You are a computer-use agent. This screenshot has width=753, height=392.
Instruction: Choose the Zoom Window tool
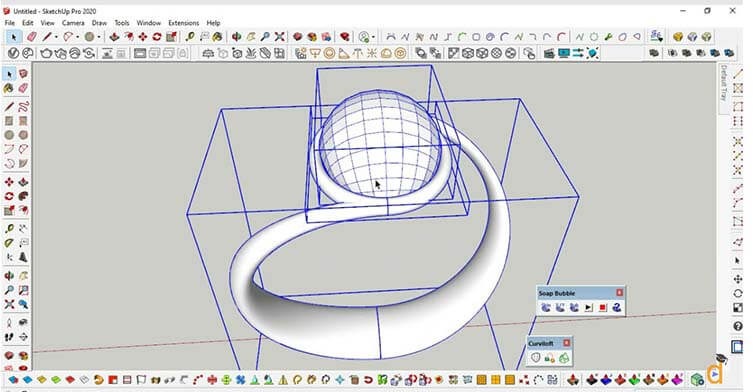click(x=23, y=290)
